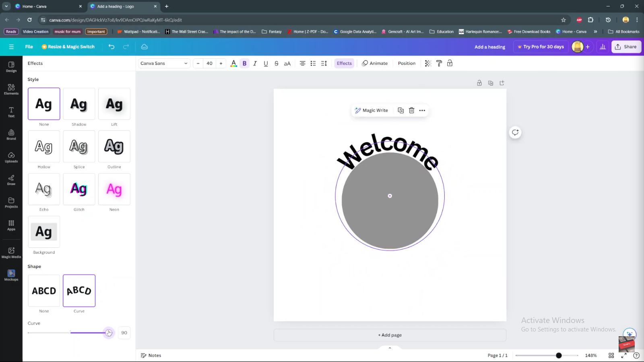Click the copy style paint roller icon
The height and width of the screenshot is (362, 644).
click(x=439, y=63)
